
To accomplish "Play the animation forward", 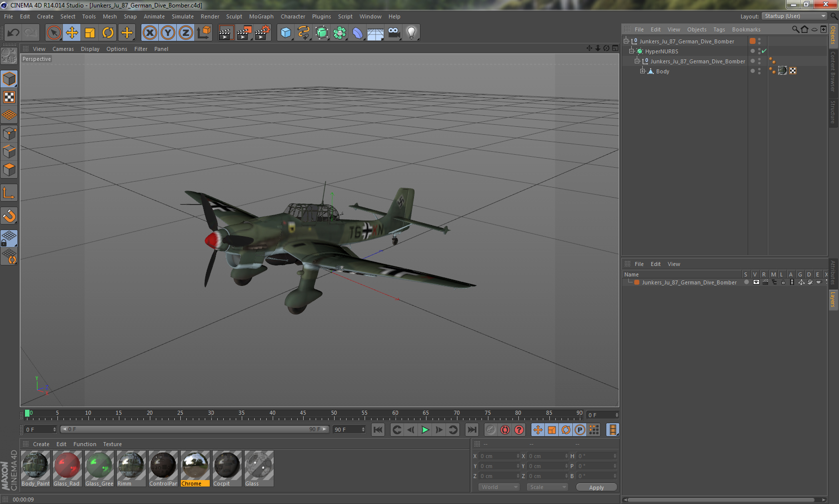I will [x=425, y=430].
